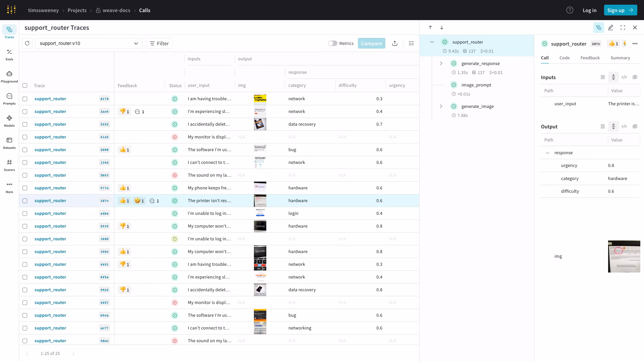Open the manage columns icon

411,43
